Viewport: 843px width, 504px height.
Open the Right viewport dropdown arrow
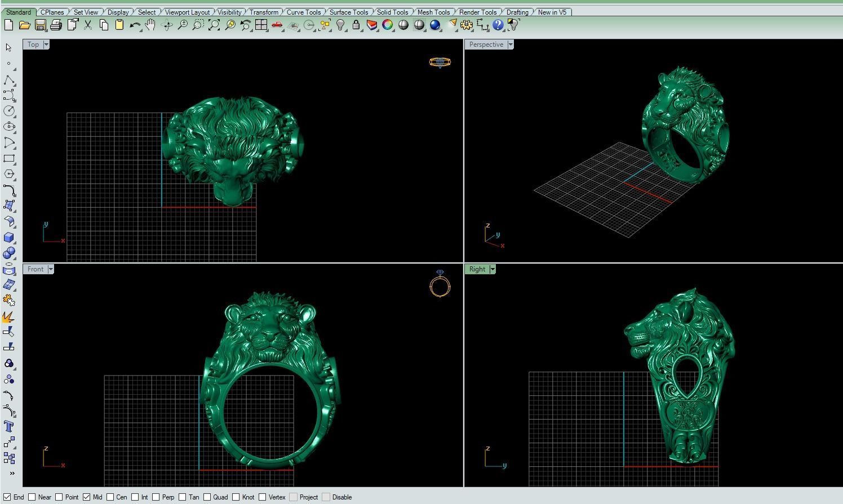[x=493, y=269]
